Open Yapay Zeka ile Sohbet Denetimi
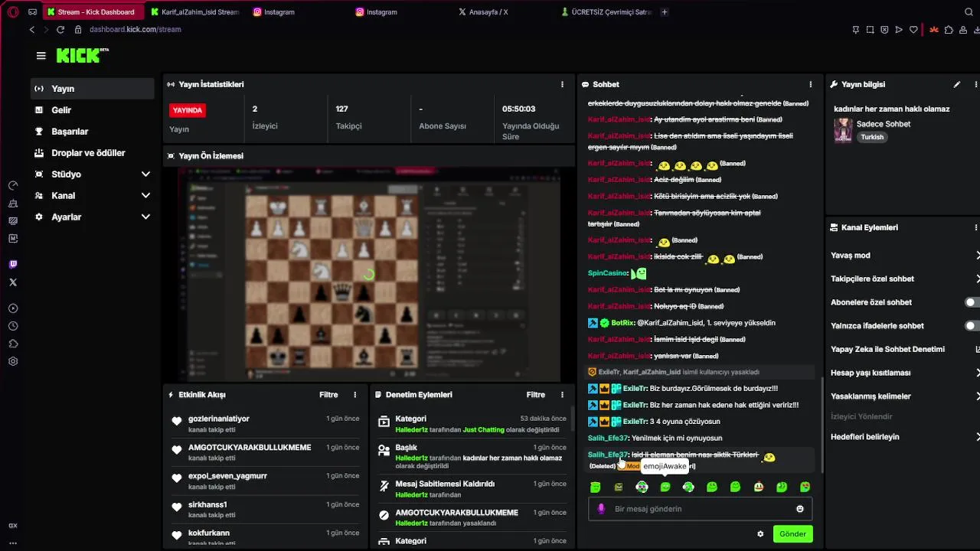Viewport: 980px width, 551px height. (x=904, y=349)
